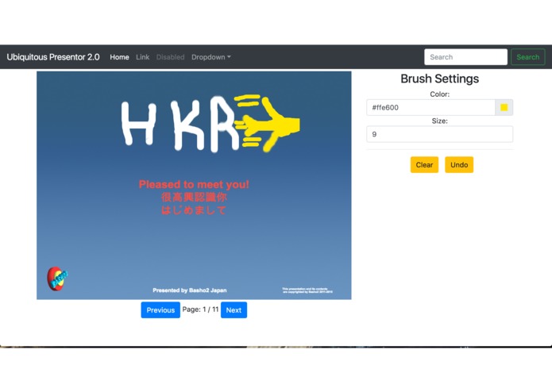This screenshot has width=552, height=392.
Task: Click the 'Size:' label
Action: click(439, 121)
